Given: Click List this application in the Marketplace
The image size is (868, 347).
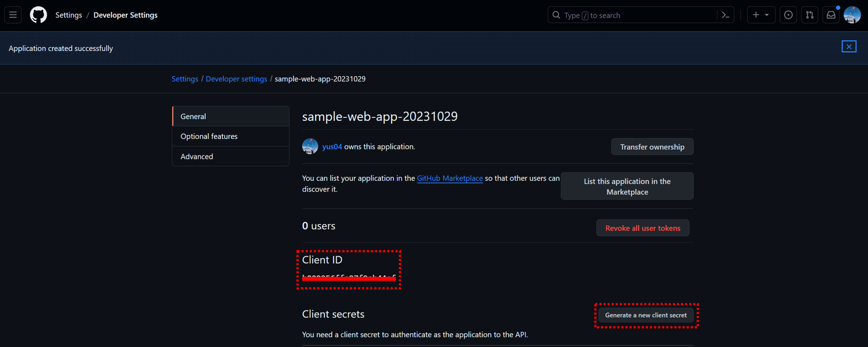Looking at the screenshot, I should coord(627,186).
